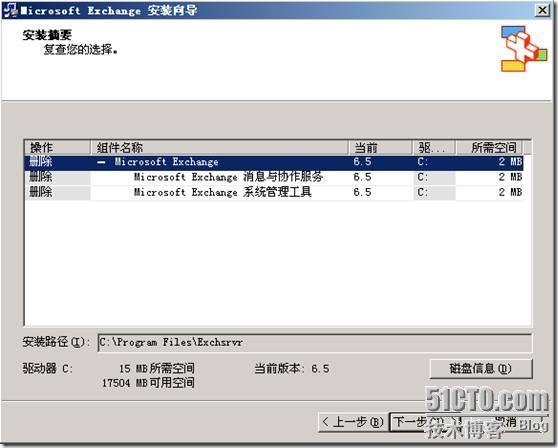This screenshot has height=448, width=558.
Task: Click the 驱... drive column header
Action: point(434,147)
